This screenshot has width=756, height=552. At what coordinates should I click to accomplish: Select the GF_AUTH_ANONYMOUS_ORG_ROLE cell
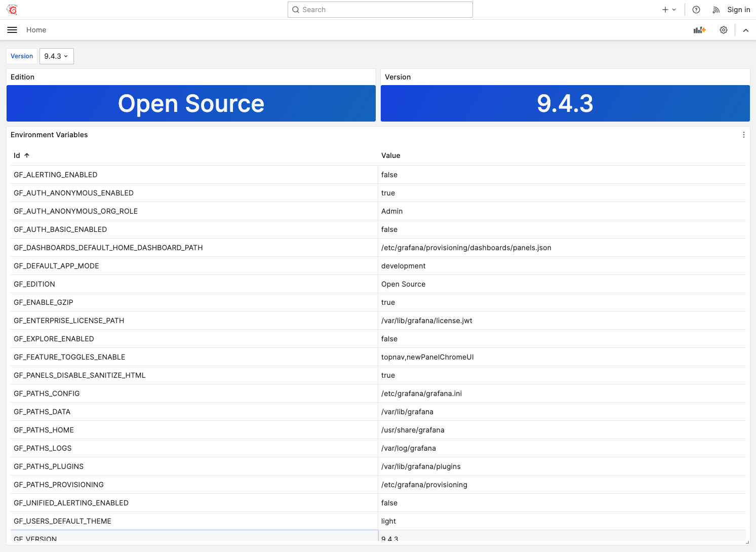(x=194, y=211)
